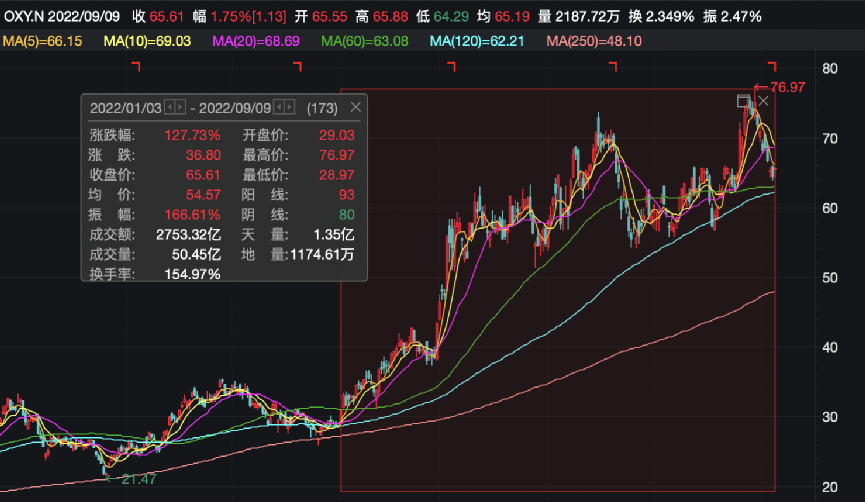This screenshot has height=502, width=865.
Task: Step end date 2022/09/09 backward
Action: [x=280, y=107]
